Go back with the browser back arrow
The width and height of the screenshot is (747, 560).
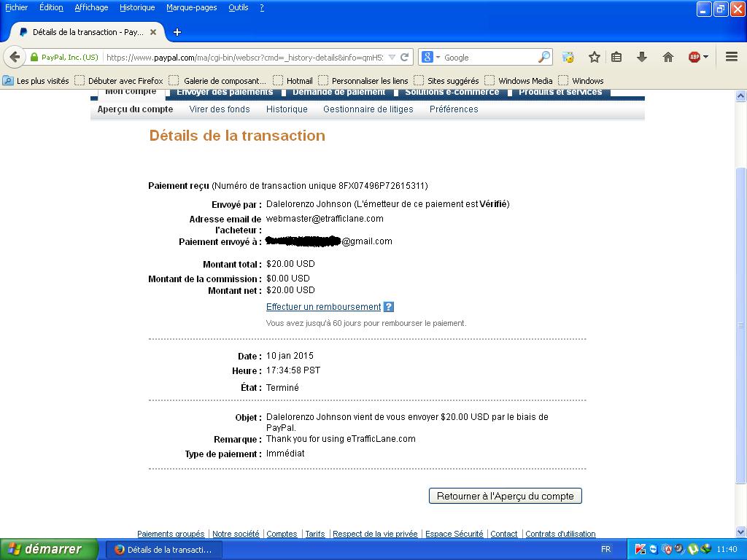click(x=15, y=57)
